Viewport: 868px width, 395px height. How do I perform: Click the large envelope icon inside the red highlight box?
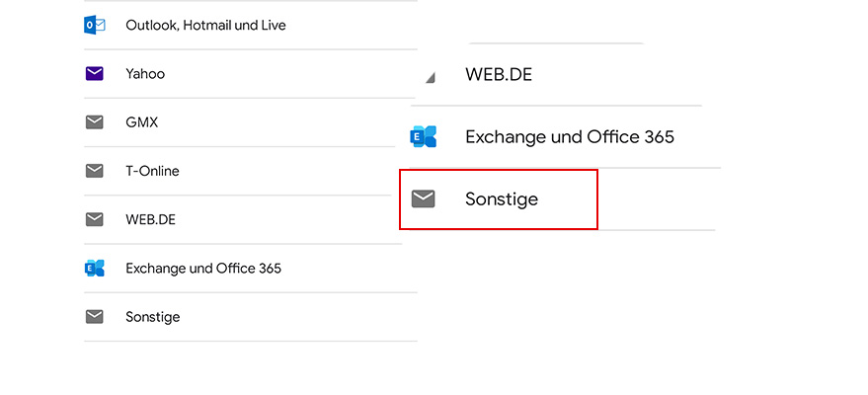point(424,199)
